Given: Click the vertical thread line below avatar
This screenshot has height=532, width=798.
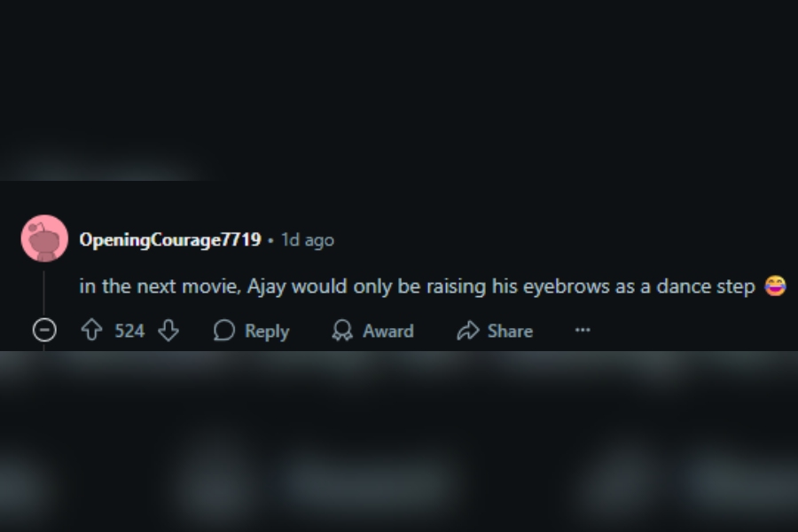Looking at the screenshot, I should click(x=43, y=293).
